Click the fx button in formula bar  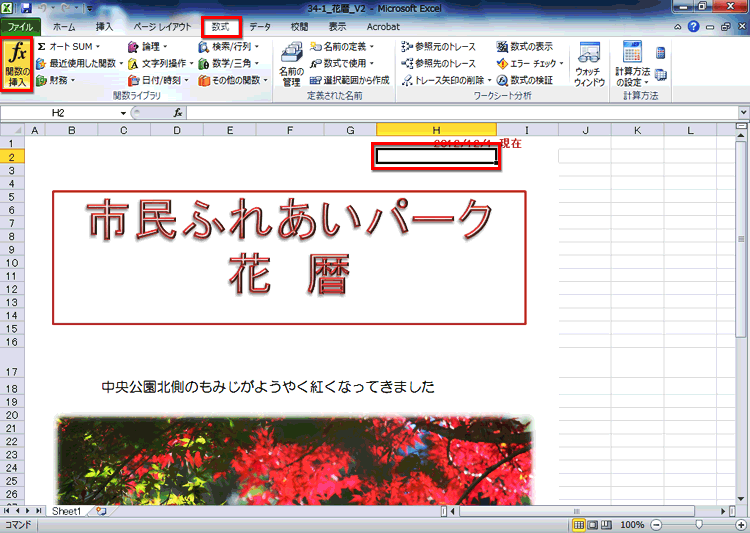click(x=177, y=113)
